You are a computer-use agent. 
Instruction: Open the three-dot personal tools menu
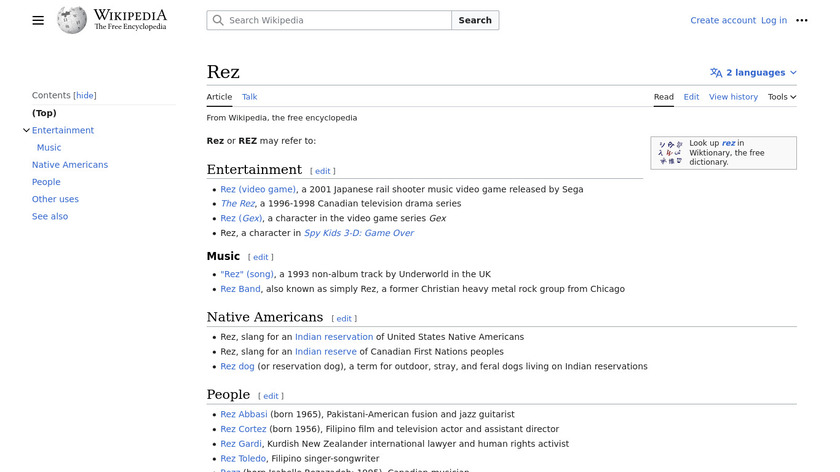pos(801,20)
